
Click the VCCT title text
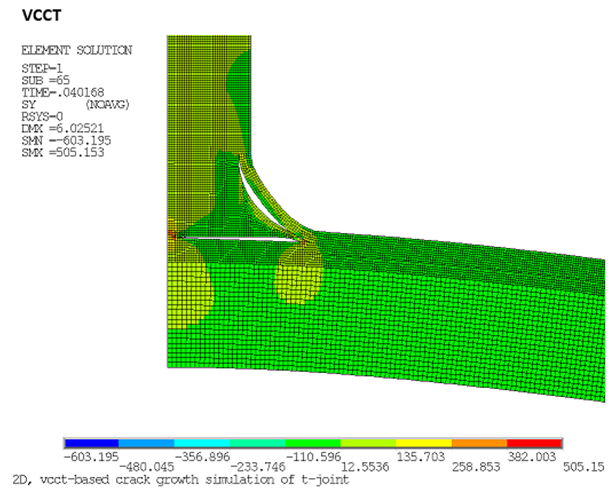[x=41, y=16]
